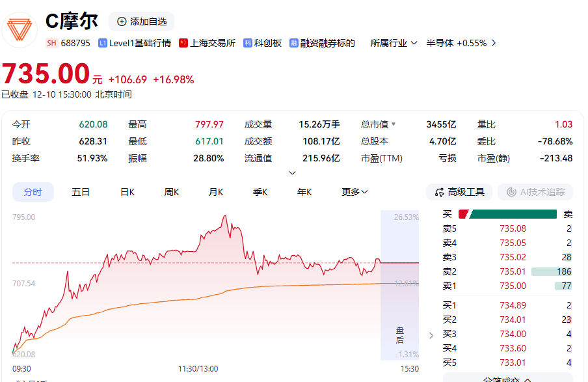Select the 分时 chart tab
Viewport: 588px width, 382px height.
point(33,192)
